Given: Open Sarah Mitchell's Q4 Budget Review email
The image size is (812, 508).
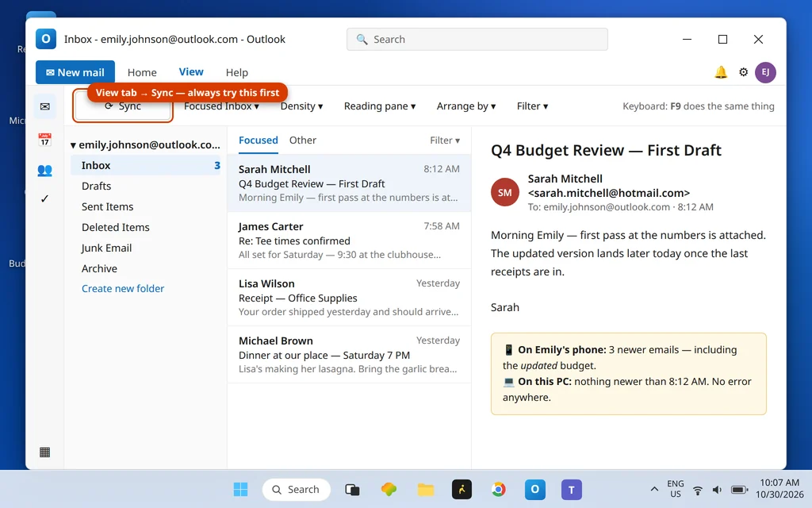Looking at the screenshot, I should point(349,183).
